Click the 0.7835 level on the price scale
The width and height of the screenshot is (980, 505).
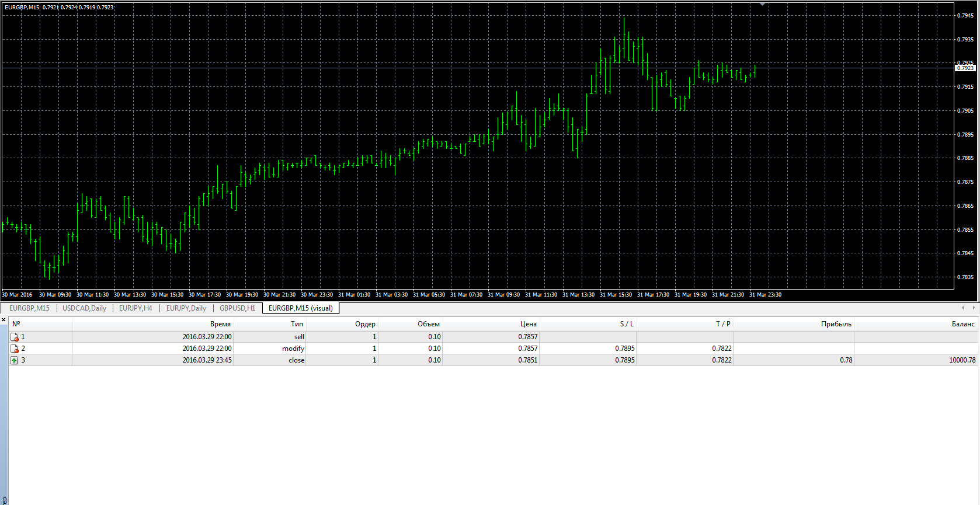point(965,277)
